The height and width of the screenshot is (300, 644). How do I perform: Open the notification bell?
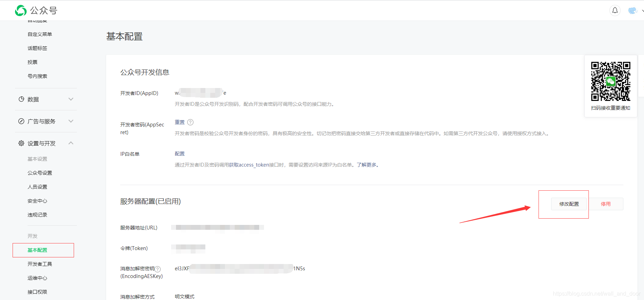coord(615,10)
